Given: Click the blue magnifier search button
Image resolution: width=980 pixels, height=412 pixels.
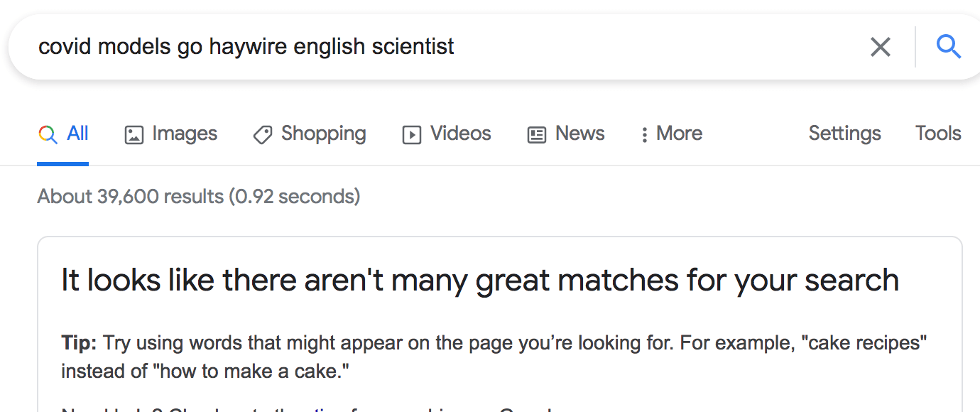Looking at the screenshot, I should click(x=948, y=48).
